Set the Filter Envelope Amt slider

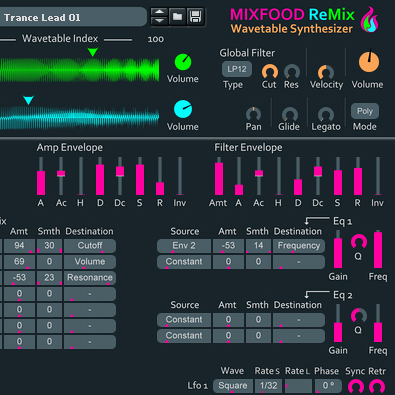pos(219,176)
